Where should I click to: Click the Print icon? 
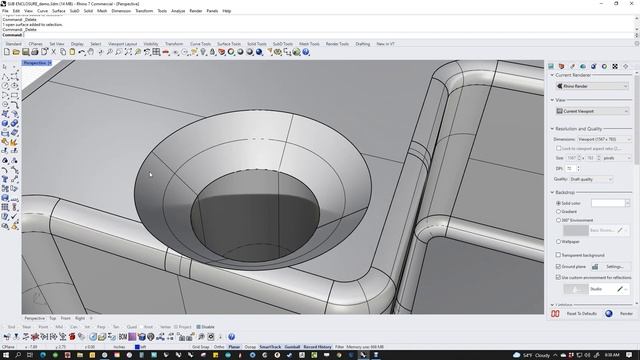click(35, 52)
